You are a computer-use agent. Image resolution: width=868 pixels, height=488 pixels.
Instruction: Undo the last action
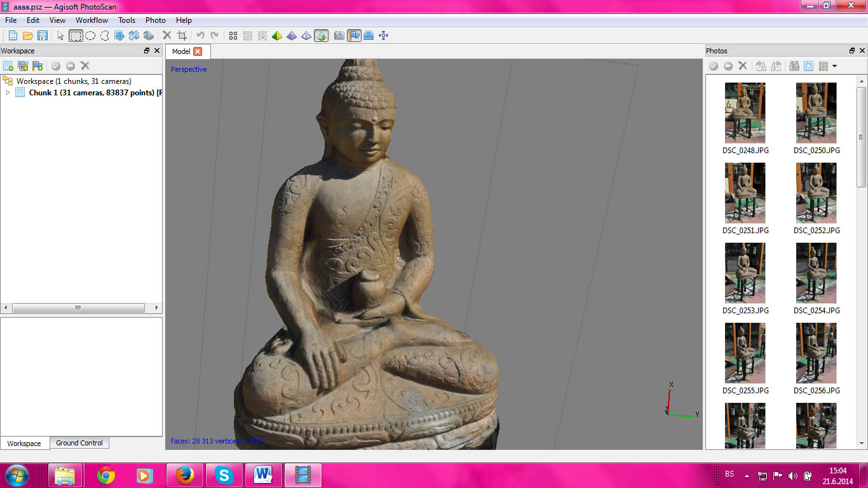[x=200, y=36]
